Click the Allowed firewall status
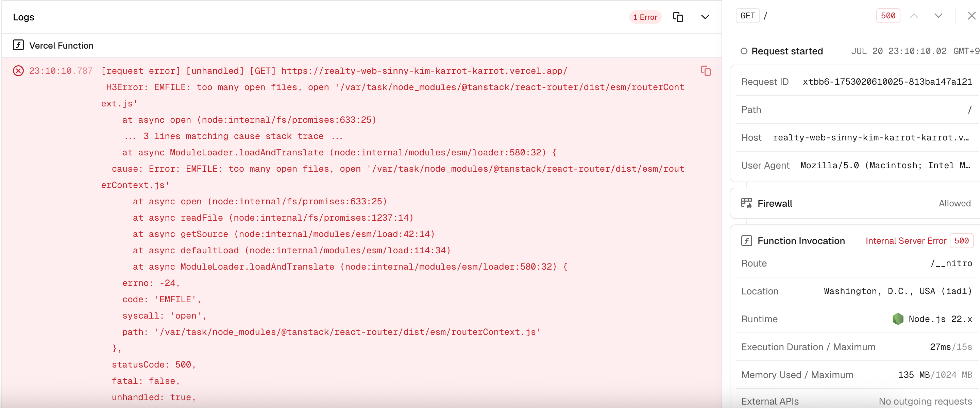This screenshot has height=408, width=980. coord(954,203)
